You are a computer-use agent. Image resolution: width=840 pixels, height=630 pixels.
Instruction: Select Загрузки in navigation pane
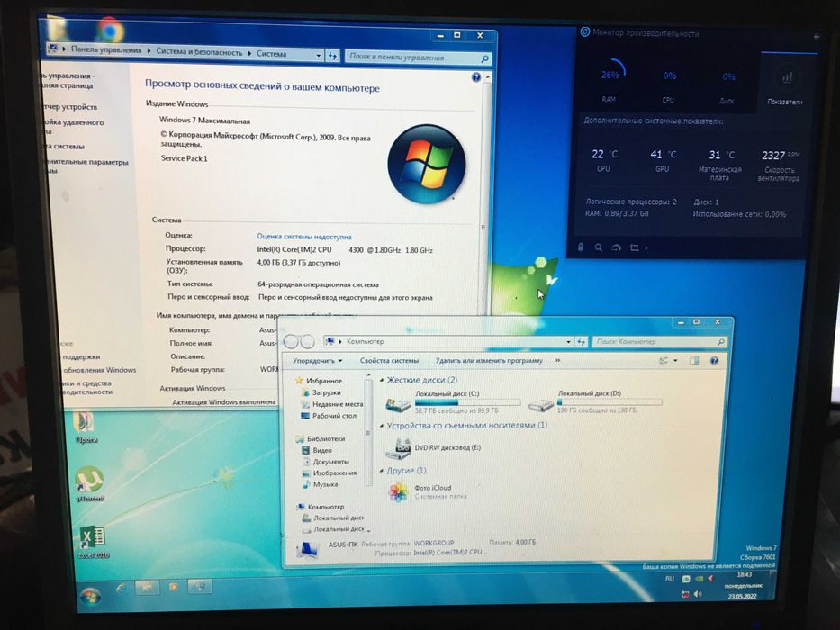(x=326, y=392)
